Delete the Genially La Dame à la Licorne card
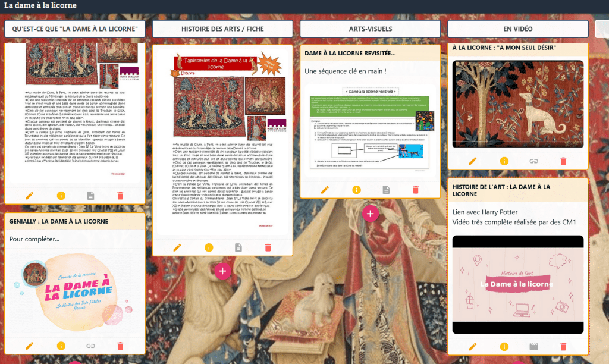The image size is (609, 364). (120, 346)
